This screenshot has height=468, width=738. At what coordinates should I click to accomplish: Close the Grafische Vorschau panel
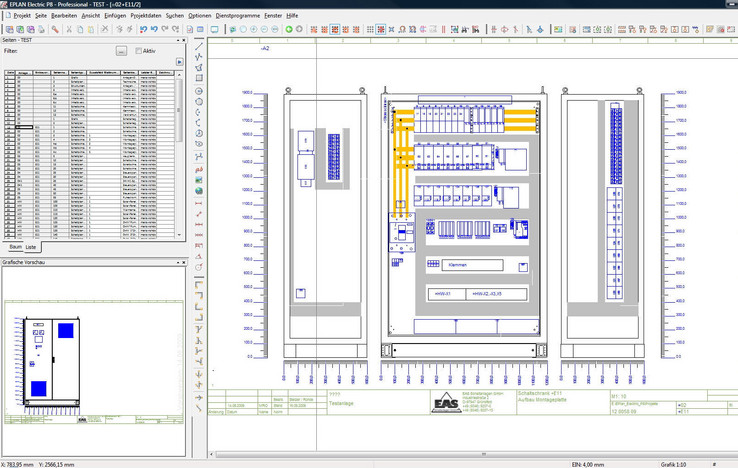[x=184, y=262]
